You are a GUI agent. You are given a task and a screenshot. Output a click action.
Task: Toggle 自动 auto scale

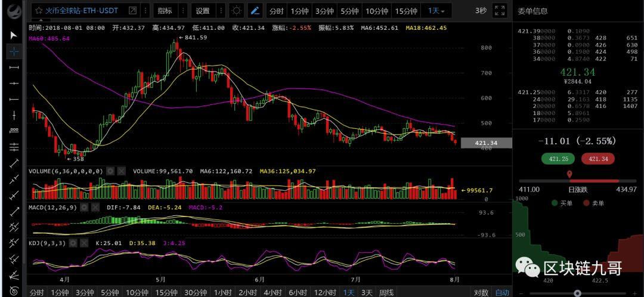point(502,292)
